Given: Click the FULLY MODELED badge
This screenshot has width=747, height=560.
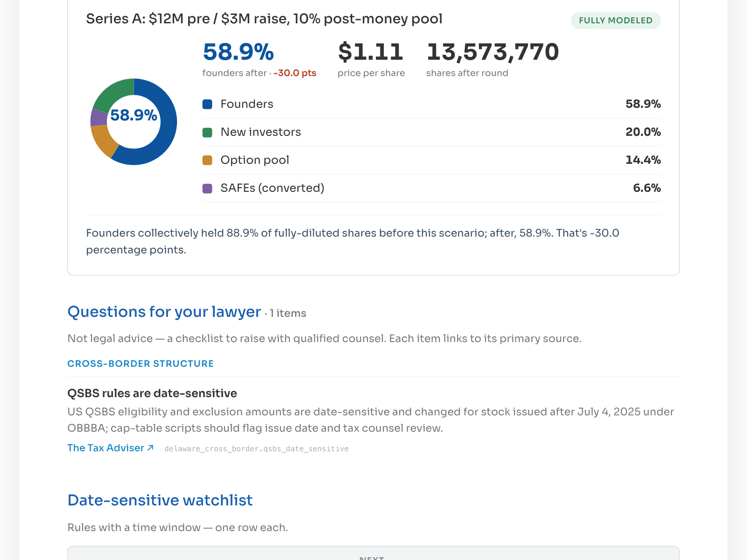Looking at the screenshot, I should [x=616, y=21].
